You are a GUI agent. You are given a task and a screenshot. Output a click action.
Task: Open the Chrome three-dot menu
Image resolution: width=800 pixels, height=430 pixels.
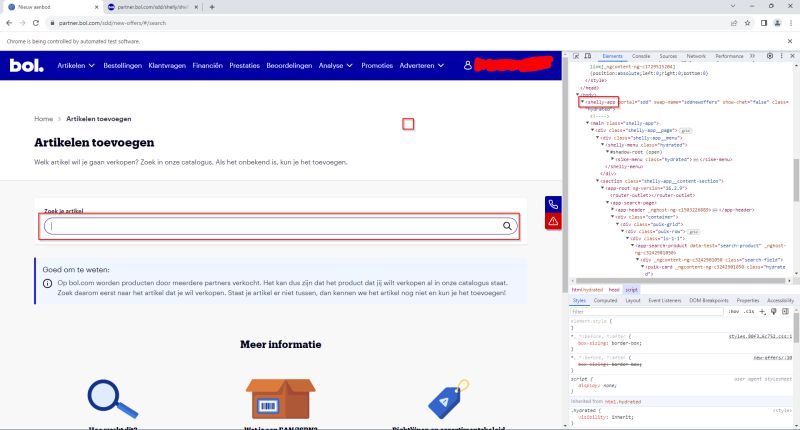pos(791,23)
